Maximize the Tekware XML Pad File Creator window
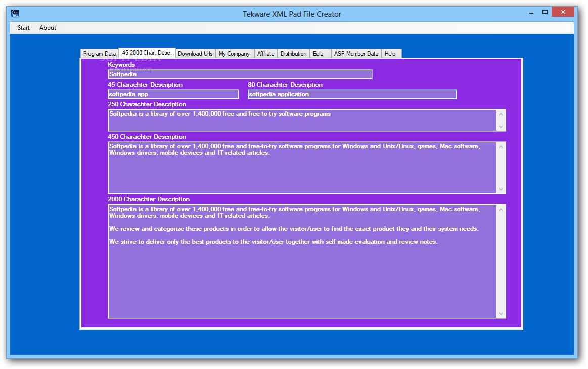588x369 pixels. pos(545,12)
